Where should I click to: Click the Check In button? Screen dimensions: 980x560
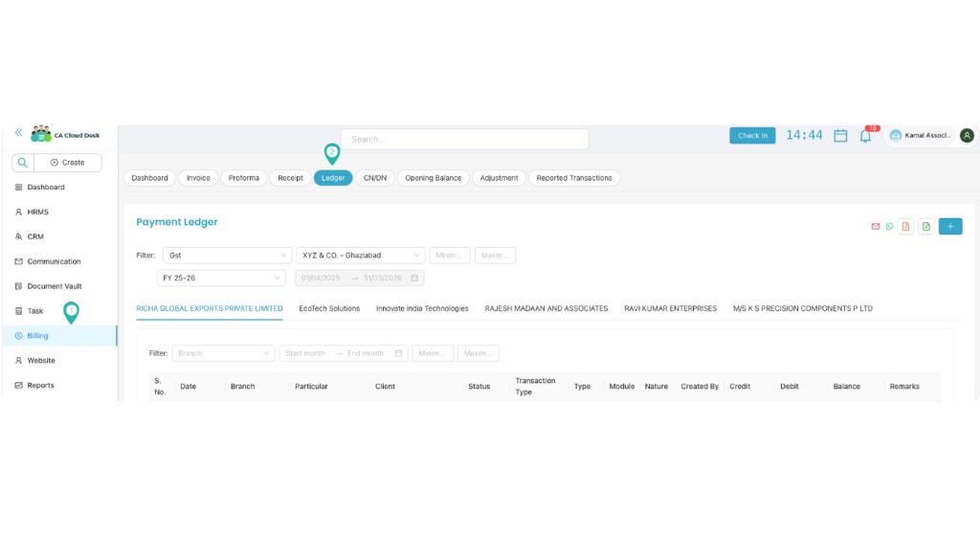752,136
